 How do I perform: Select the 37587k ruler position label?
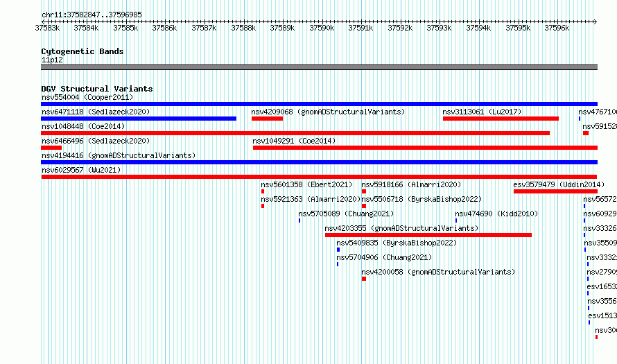click(204, 28)
